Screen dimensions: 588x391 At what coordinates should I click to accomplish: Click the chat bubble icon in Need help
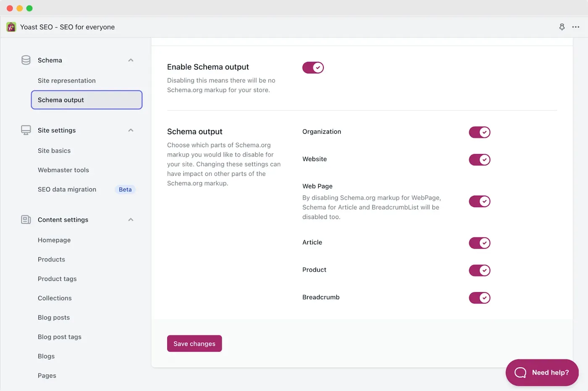(520, 373)
